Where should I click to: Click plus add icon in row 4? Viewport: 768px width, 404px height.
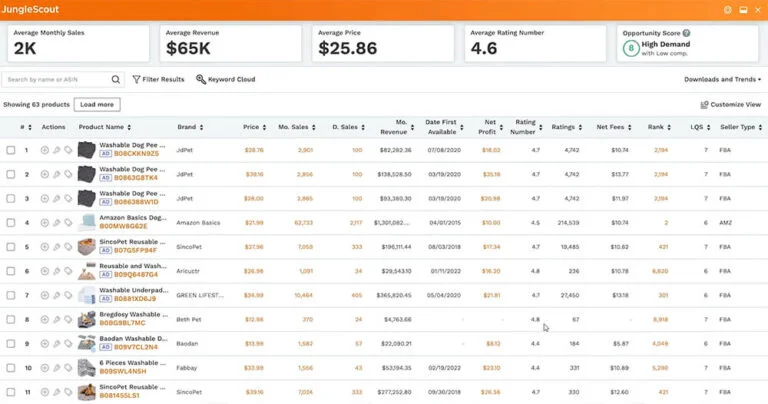pyautogui.click(x=45, y=223)
